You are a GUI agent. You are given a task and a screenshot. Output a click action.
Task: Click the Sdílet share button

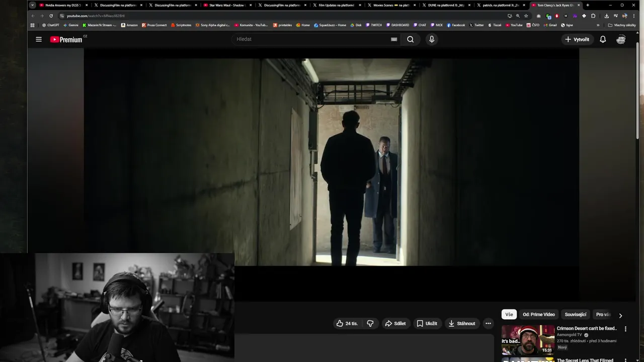click(x=395, y=323)
